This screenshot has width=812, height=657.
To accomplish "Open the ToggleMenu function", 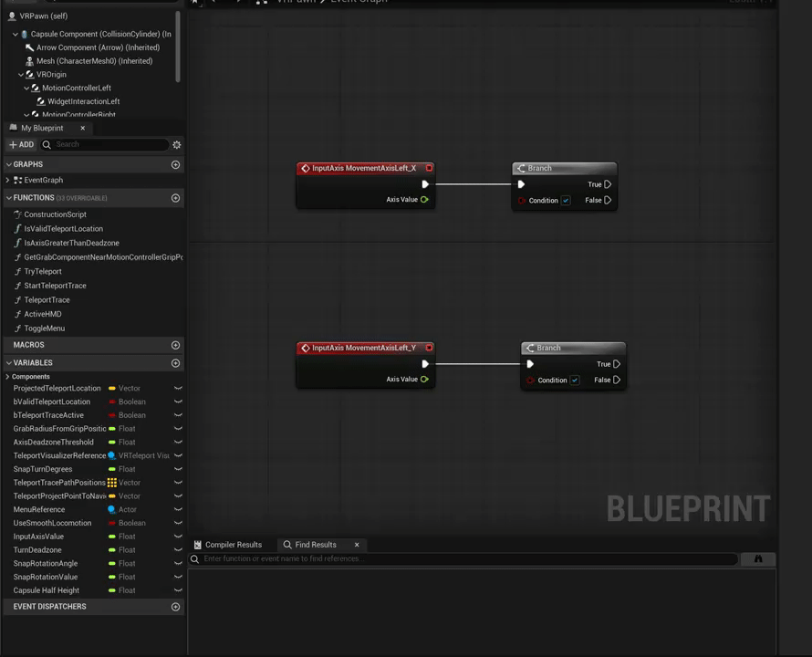I will [45, 328].
